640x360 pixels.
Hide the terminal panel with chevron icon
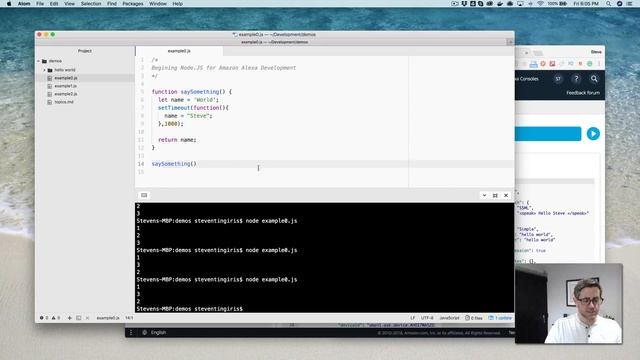coord(484,196)
